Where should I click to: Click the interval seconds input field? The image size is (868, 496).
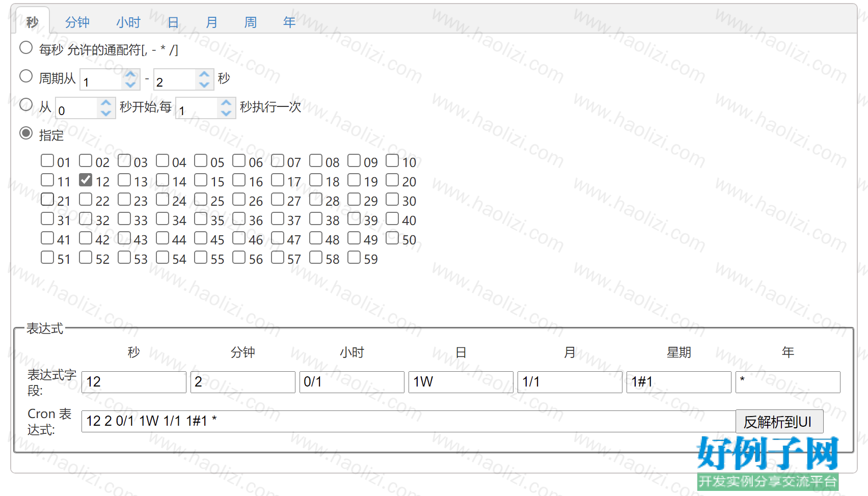198,108
